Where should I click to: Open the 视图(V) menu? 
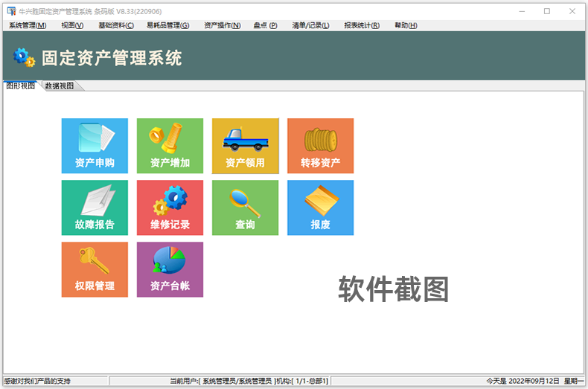pyautogui.click(x=72, y=25)
